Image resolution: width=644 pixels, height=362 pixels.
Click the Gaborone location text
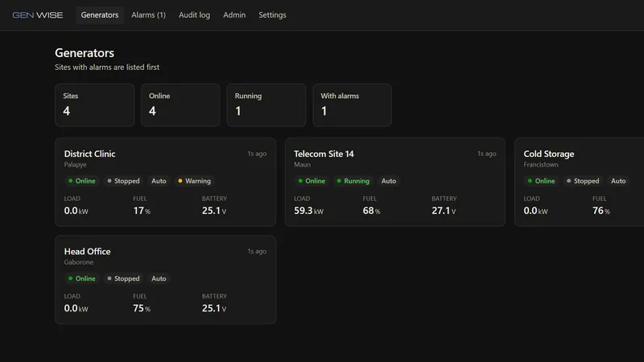[x=78, y=262]
